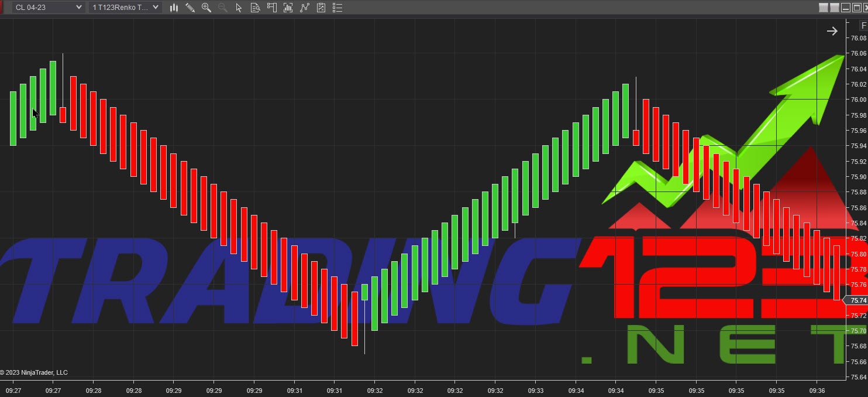Open the drawing tools pencil menu
868x397 pixels.
click(190, 8)
